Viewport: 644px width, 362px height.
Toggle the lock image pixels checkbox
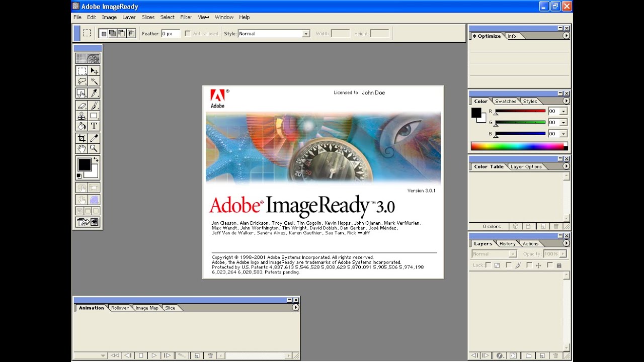pos(509,265)
